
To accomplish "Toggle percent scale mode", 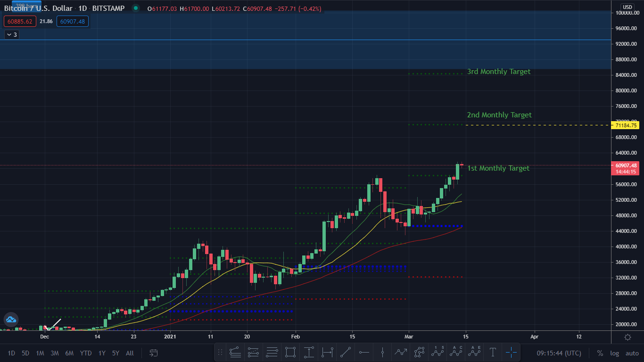I will click(x=600, y=353).
